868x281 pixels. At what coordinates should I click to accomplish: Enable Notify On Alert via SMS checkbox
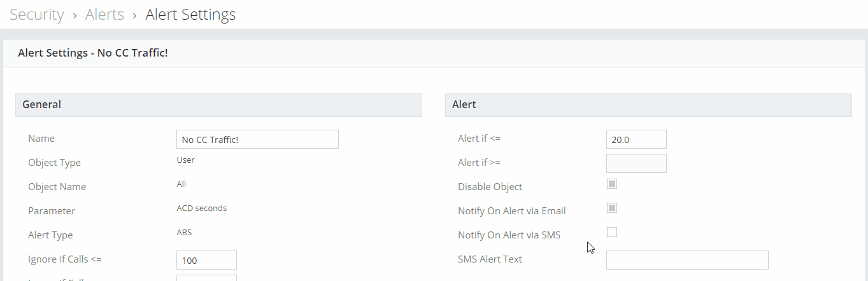612,232
